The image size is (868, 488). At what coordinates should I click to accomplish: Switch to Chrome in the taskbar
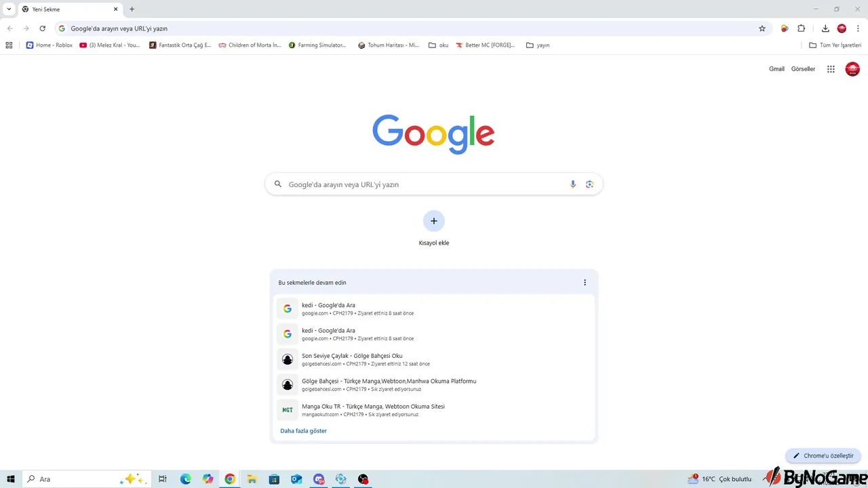pos(230,479)
